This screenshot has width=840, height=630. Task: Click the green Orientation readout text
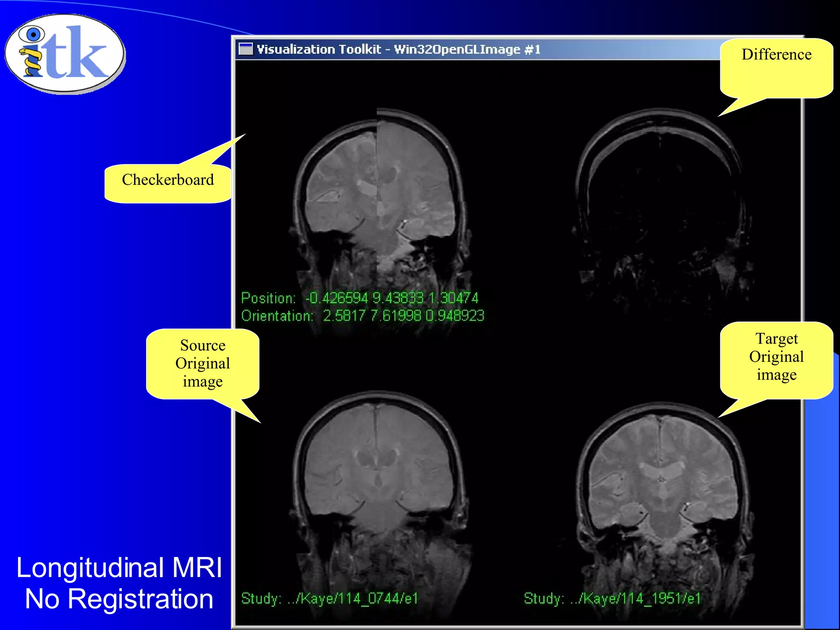coord(363,316)
